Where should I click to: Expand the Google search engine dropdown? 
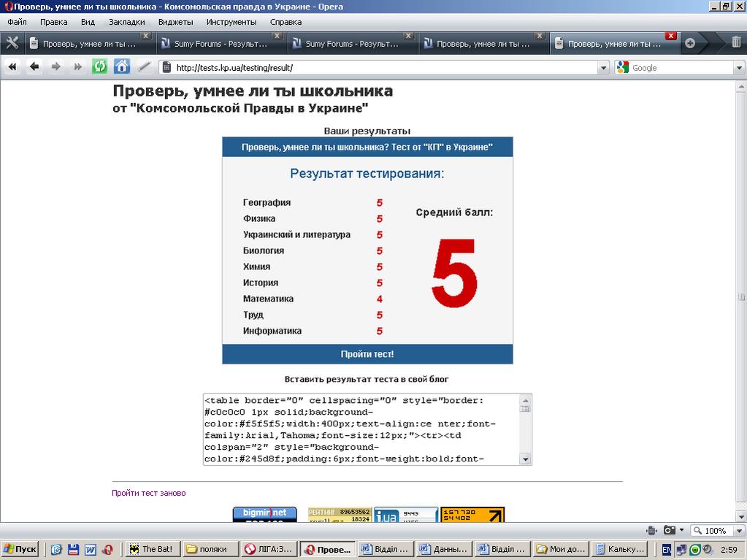738,68
